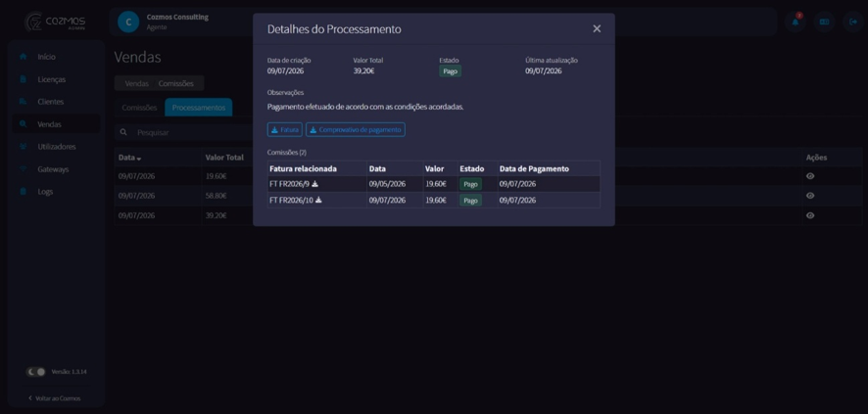Open the Cozmos Consulting avatar

(128, 23)
